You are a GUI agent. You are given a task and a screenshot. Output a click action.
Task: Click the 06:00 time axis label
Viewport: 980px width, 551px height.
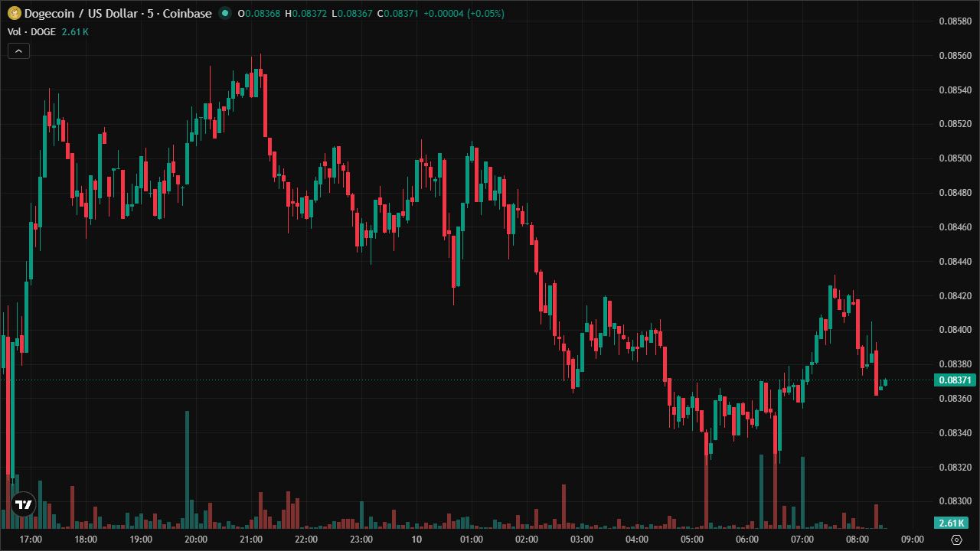click(x=747, y=540)
